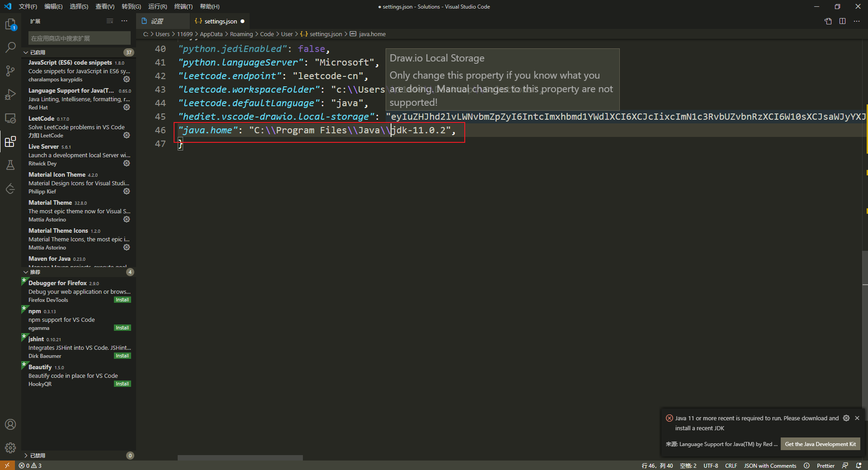Open the 终端(T) menu
Image resolution: width=868 pixels, height=470 pixels.
coord(184,6)
